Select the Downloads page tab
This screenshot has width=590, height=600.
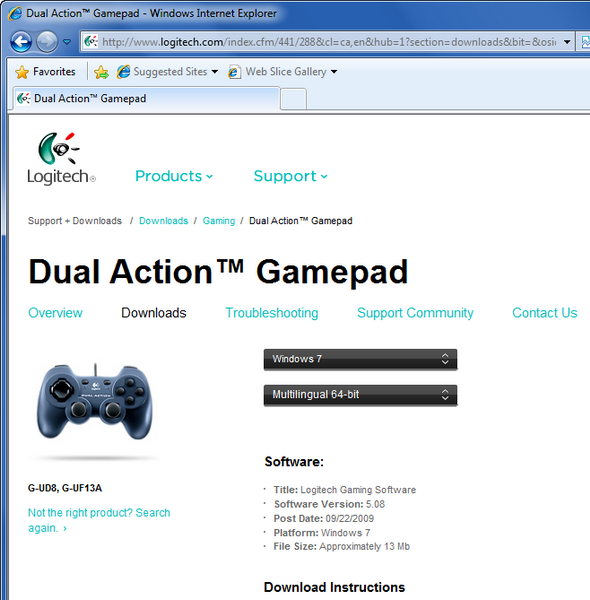click(153, 313)
